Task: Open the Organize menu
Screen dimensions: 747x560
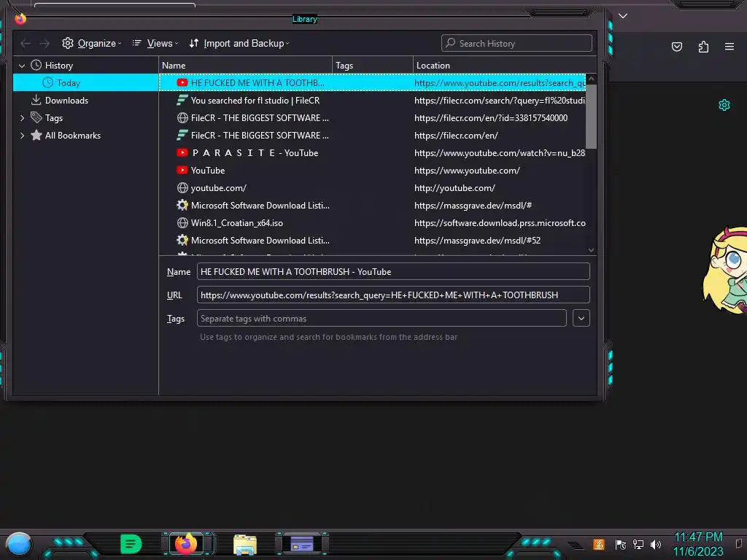Action: coord(91,43)
